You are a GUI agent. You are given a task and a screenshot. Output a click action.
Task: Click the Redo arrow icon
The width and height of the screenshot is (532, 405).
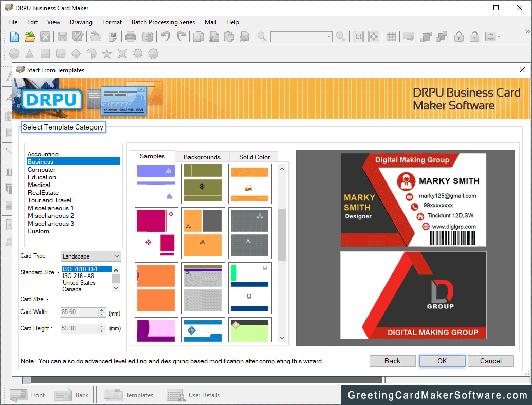pyautogui.click(x=181, y=36)
